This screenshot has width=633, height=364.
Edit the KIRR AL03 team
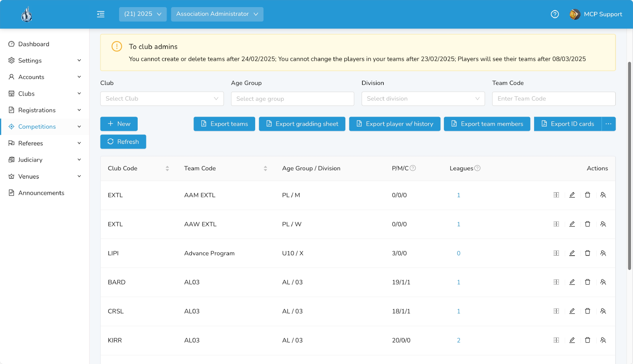[572, 340]
